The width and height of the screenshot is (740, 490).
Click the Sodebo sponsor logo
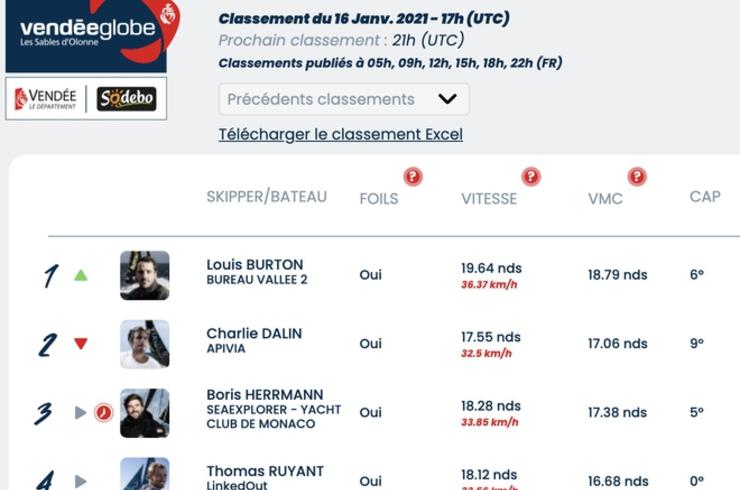126,99
